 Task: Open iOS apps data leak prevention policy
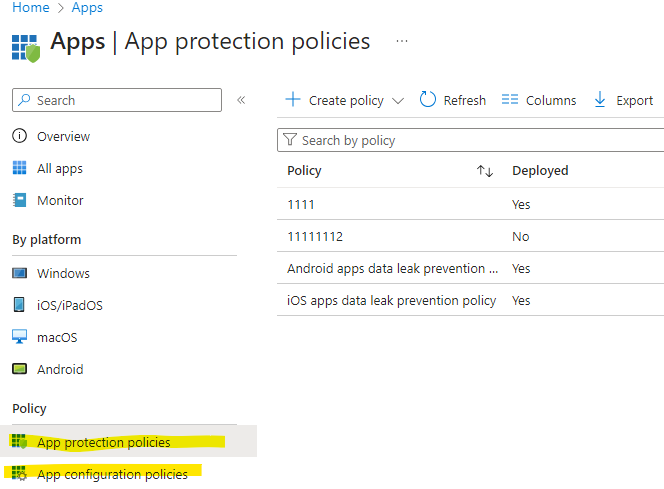coord(392,301)
